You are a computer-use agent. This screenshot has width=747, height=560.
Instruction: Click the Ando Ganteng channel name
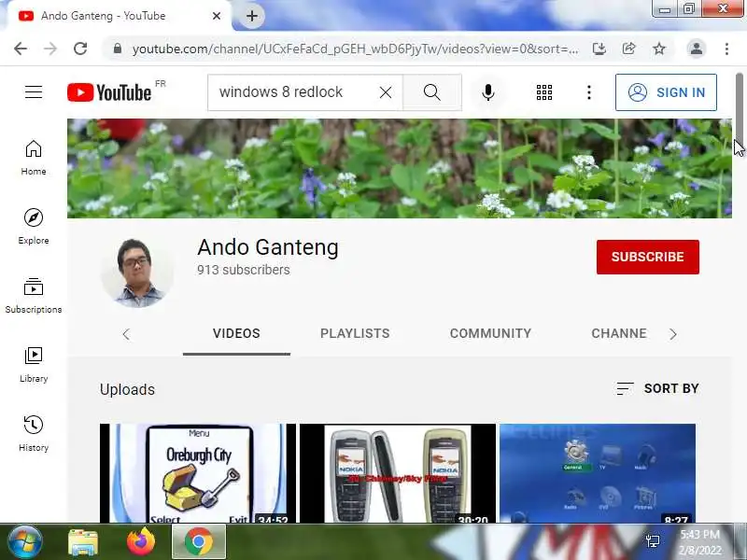[268, 247]
